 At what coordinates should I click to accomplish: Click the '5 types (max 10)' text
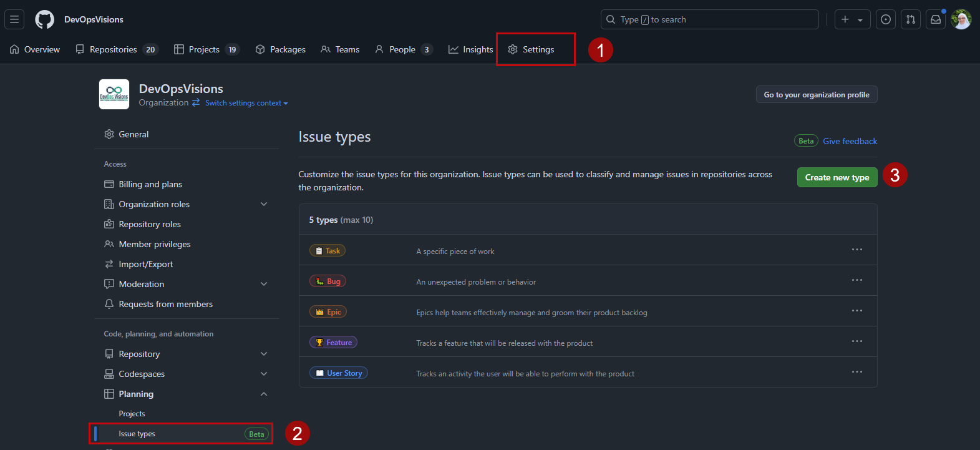tap(341, 220)
